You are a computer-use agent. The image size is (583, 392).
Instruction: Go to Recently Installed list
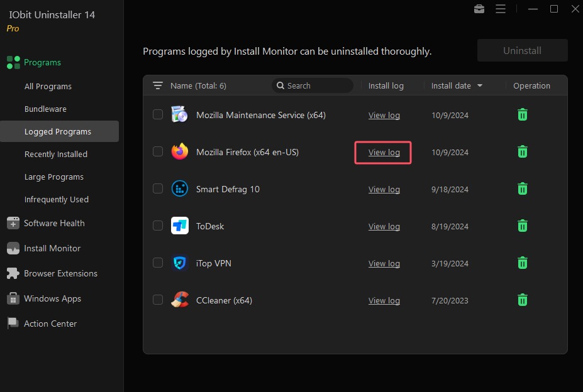click(x=56, y=154)
